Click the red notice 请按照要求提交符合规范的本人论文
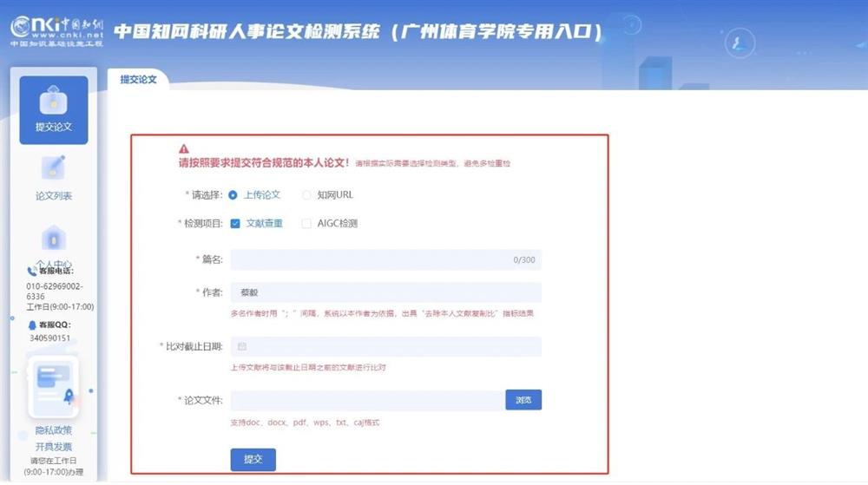Screen dimensions: 868x485 pos(264,162)
